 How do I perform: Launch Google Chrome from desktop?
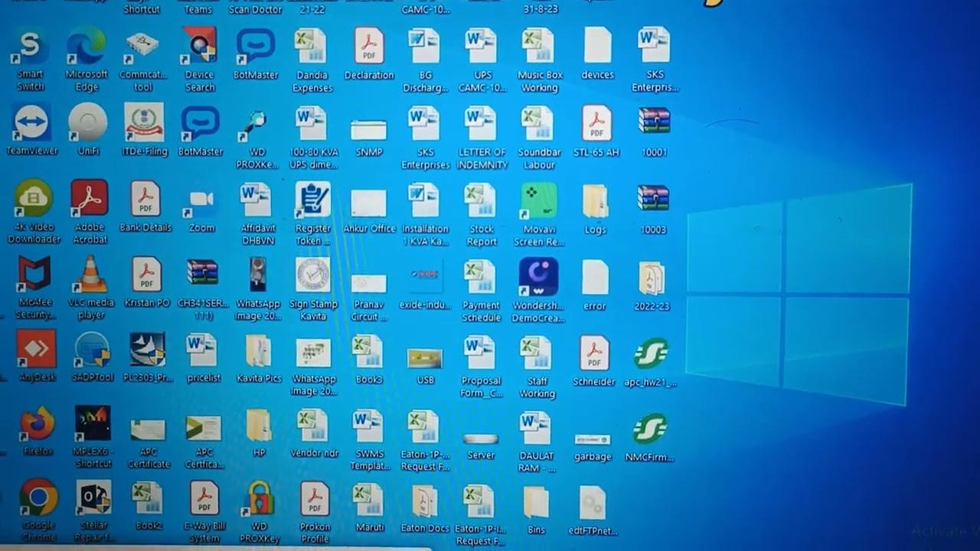pos(39,497)
